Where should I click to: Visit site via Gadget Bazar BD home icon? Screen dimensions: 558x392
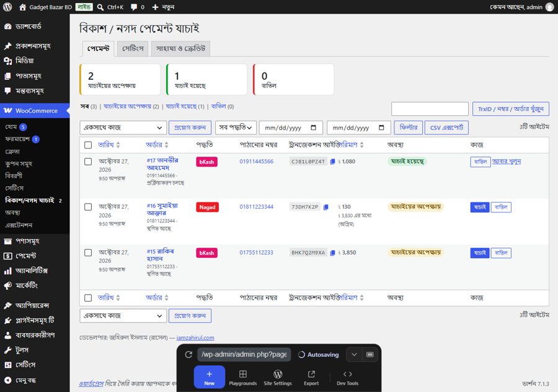tap(22, 7)
